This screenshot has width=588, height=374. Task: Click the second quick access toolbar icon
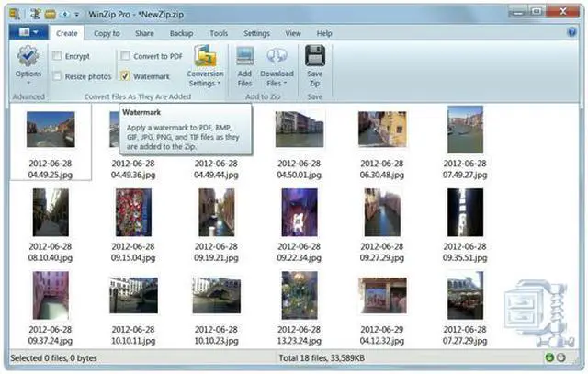click(36, 14)
